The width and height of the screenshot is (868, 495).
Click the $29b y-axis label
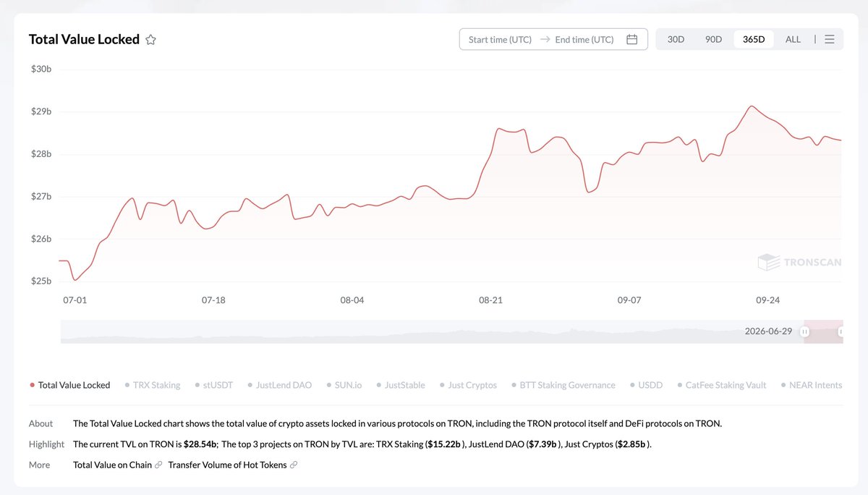pos(40,111)
